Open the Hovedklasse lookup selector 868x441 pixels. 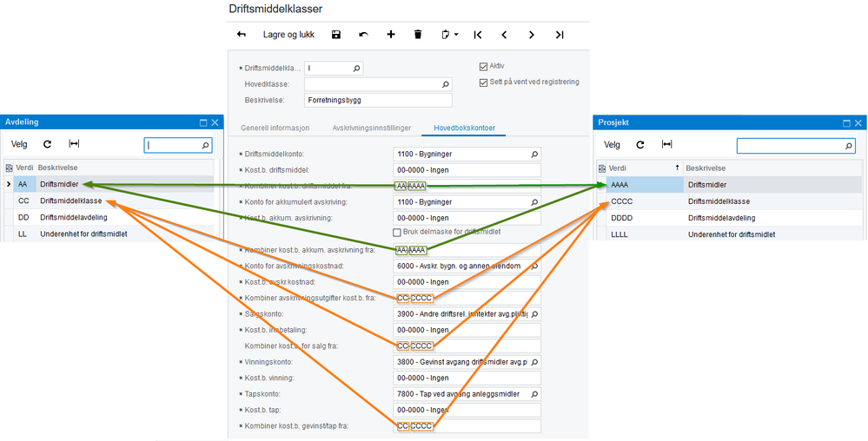pos(446,84)
